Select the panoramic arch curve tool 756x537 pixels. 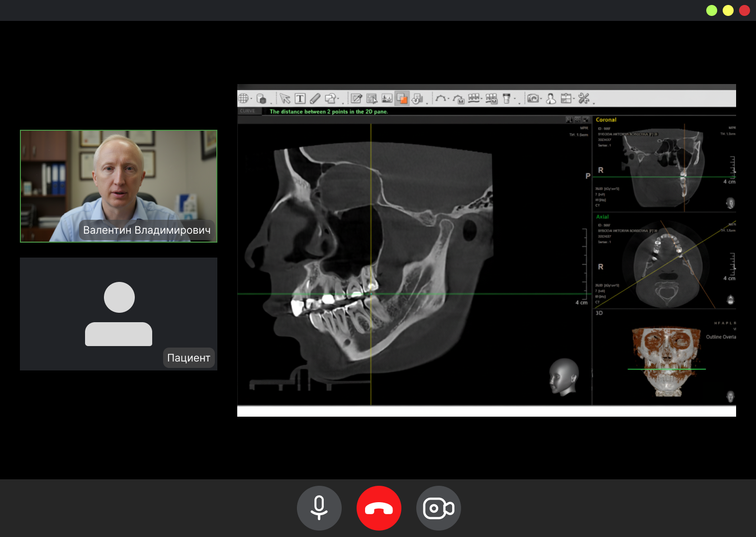point(440,98)
